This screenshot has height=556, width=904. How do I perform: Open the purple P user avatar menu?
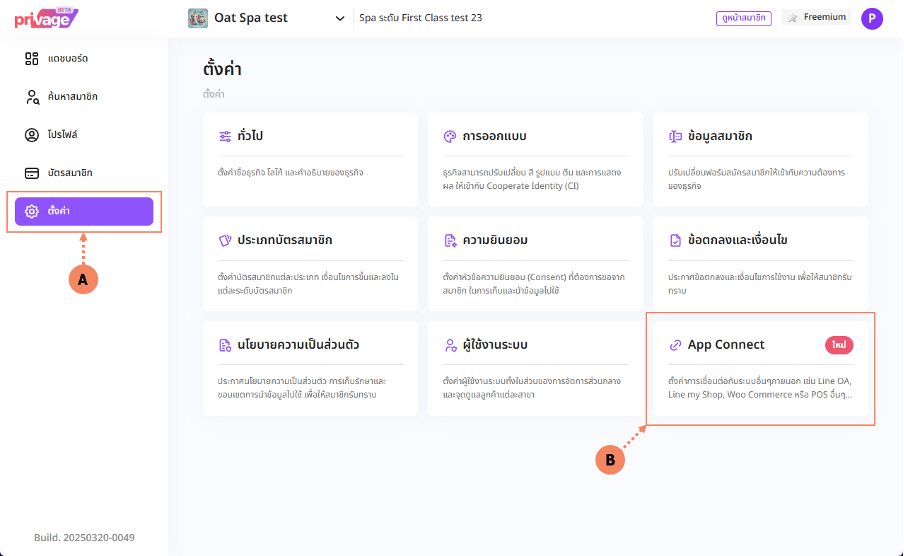coord(872,18)
